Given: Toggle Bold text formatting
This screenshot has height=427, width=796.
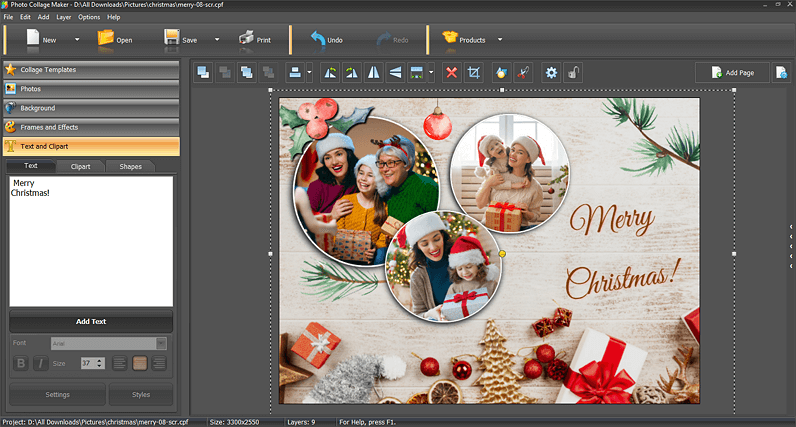Looking at the screenshot, I should click(21, 363).
